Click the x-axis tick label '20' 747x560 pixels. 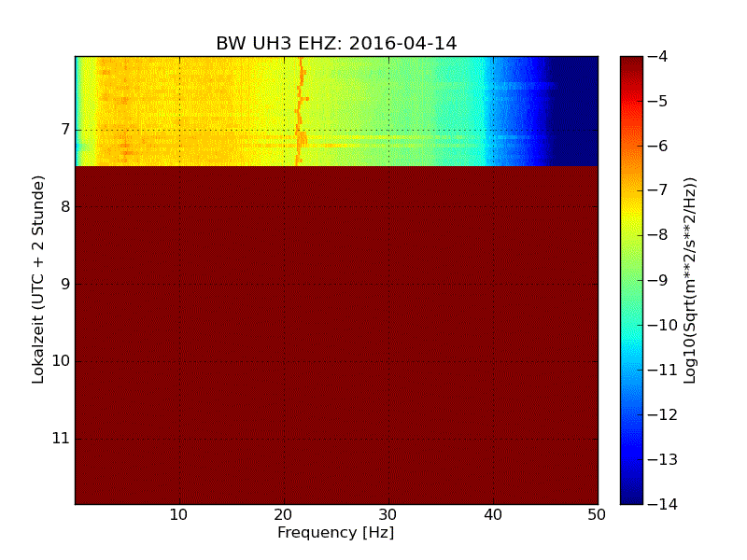284,515
